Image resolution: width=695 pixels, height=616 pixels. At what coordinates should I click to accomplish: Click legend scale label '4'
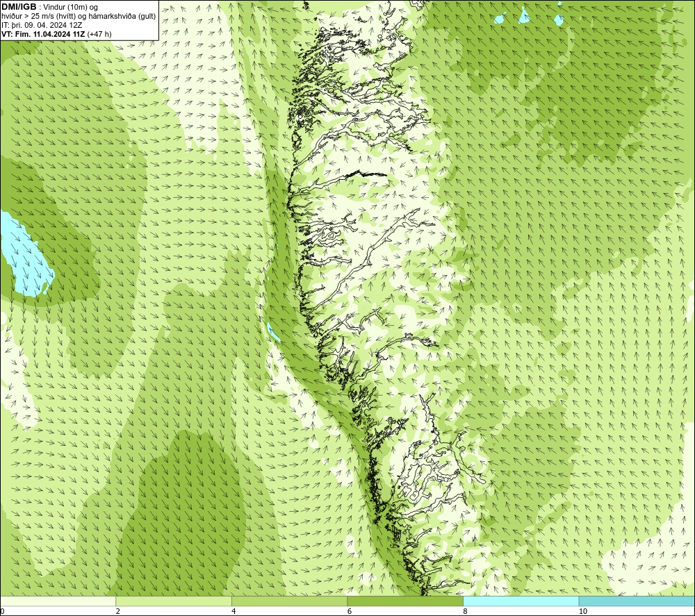pyautogui.click(x=234, y=611)
